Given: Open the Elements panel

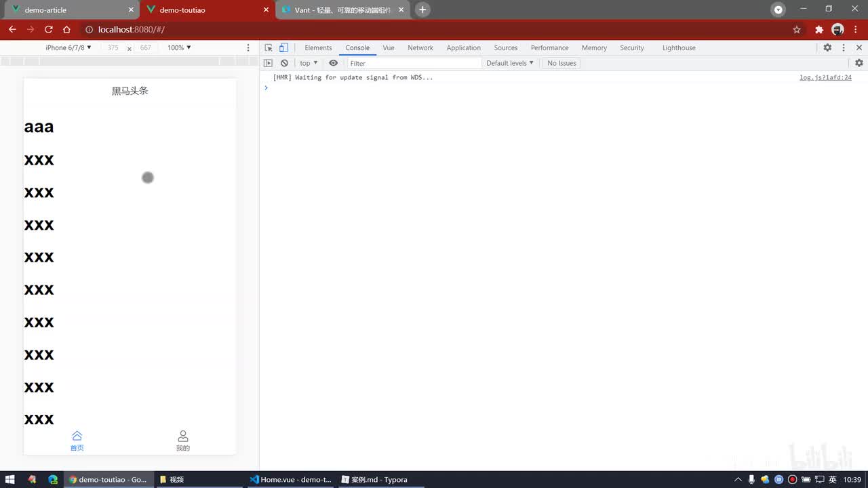Looking at the screenshot, I should pyautogui.click(x=318, y=47).
